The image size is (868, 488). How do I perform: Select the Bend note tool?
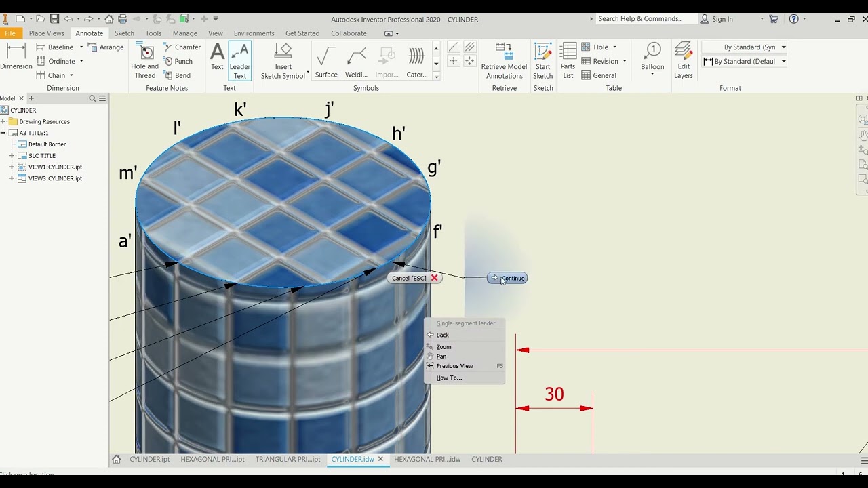(177, 75)
